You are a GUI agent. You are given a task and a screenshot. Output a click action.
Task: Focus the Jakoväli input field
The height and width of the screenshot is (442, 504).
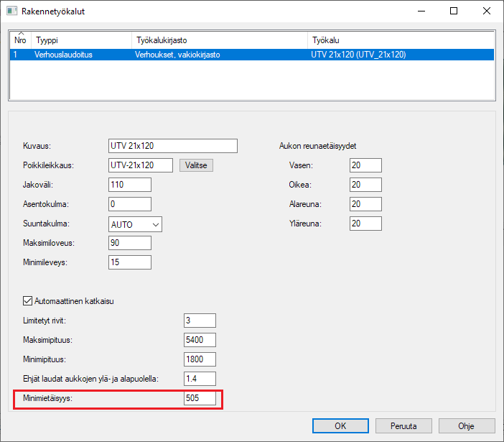pos(129,184)
